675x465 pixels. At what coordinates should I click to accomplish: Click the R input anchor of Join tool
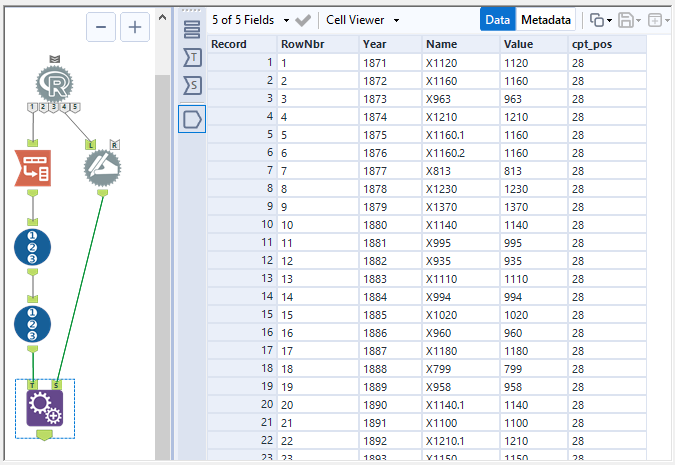[x=115, y=145]
